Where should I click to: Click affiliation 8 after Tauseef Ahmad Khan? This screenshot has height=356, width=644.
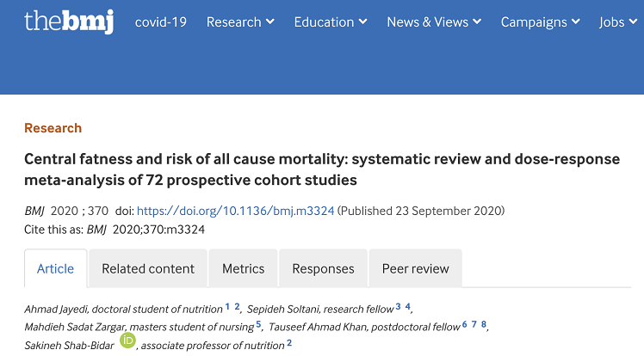pos(484,325)
